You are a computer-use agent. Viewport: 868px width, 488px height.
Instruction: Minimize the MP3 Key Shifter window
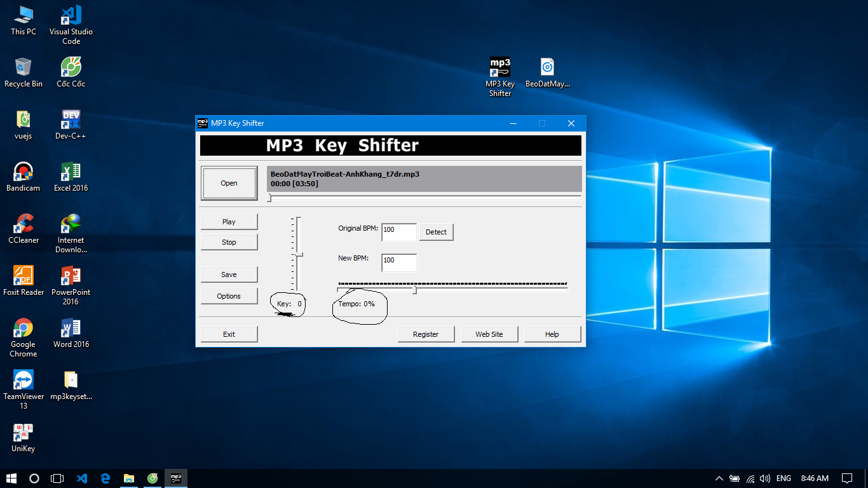513,123
